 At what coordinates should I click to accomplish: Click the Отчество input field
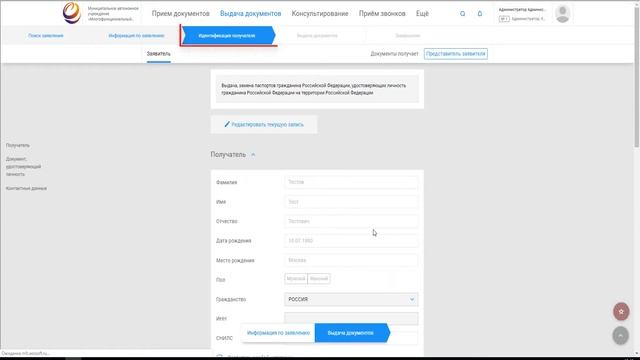tap(351, 221)
